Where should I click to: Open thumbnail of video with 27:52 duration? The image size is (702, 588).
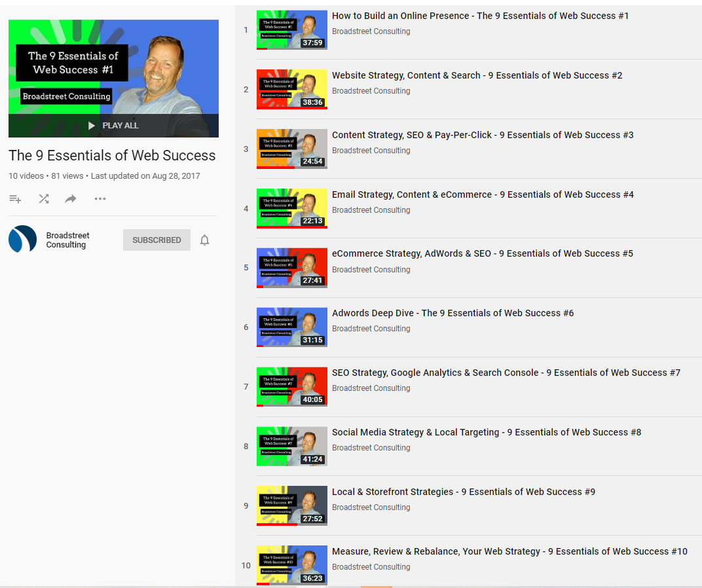292,506
